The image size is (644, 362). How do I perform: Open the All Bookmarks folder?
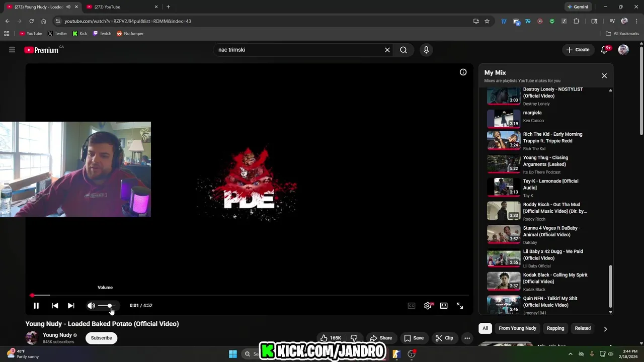click(x=622, y=34)
